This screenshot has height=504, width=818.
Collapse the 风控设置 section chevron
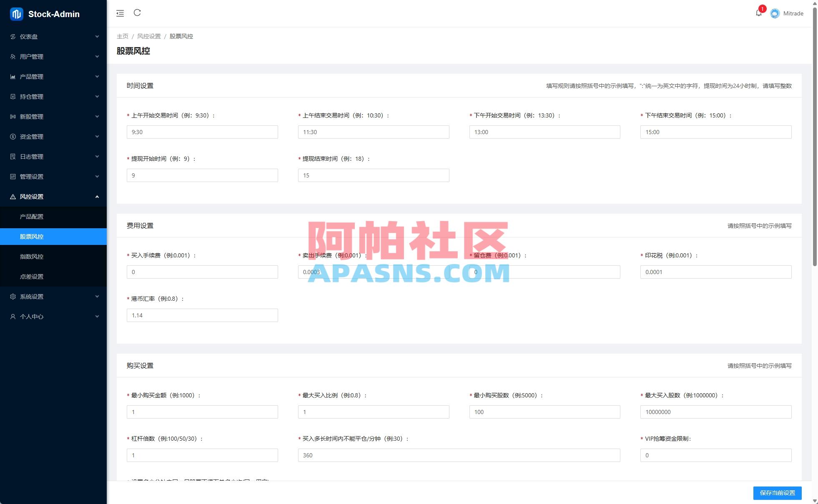pyautogui.click(x=97, y=196)
